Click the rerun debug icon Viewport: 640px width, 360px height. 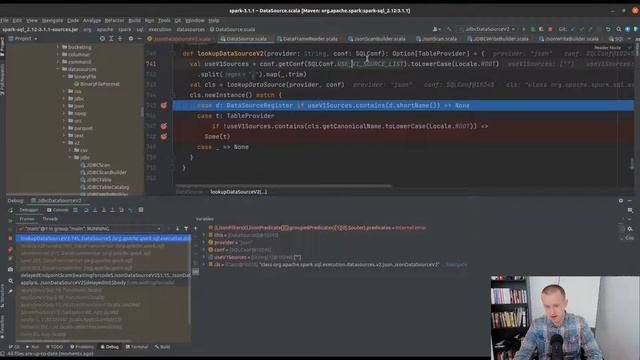coord(10,210)
